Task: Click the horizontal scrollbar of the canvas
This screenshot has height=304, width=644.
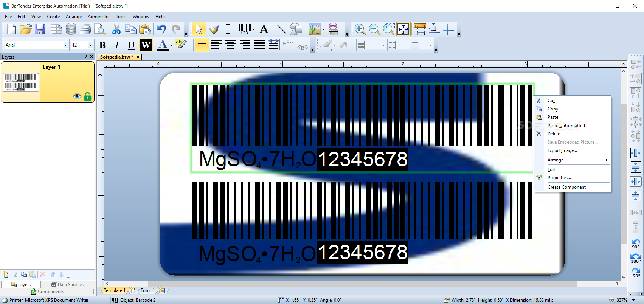Action: pyautogui.click(x=362, y=284)
